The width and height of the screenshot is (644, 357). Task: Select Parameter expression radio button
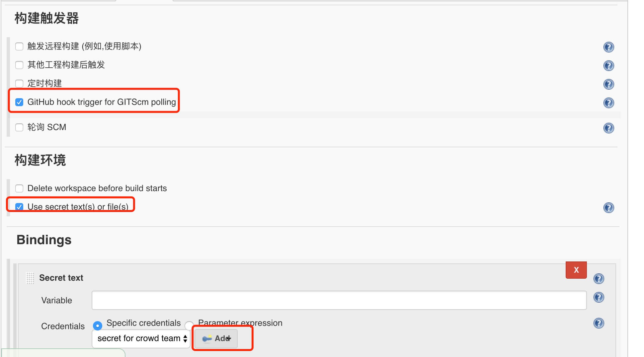point(189,325)
